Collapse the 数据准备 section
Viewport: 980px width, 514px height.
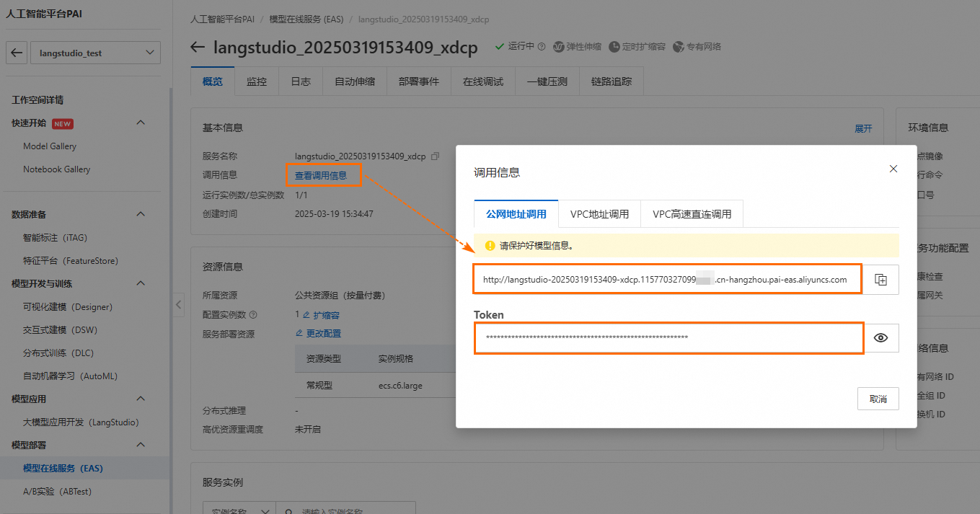[141, 214]
